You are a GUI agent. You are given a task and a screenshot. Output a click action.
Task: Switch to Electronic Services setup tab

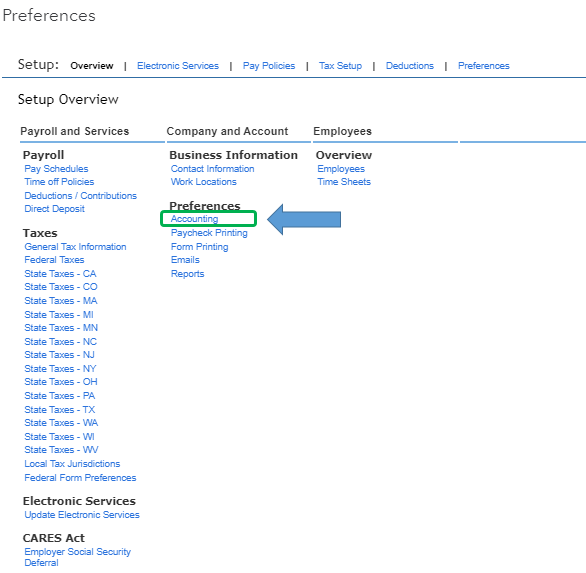178,66
